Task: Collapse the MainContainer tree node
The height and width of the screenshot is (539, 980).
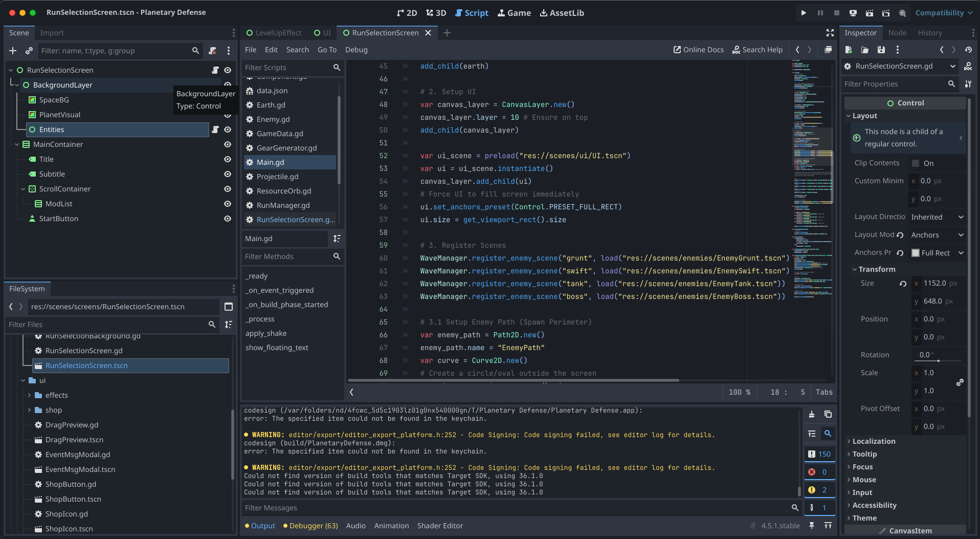Action: 17,145
